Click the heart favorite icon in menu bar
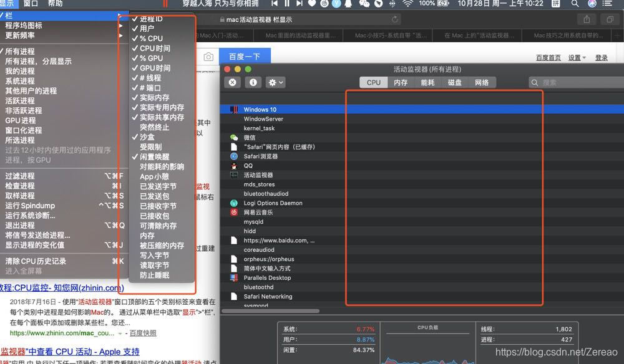Image resolution: width=624 pixels, height=364 pixels. pos(312,4)
